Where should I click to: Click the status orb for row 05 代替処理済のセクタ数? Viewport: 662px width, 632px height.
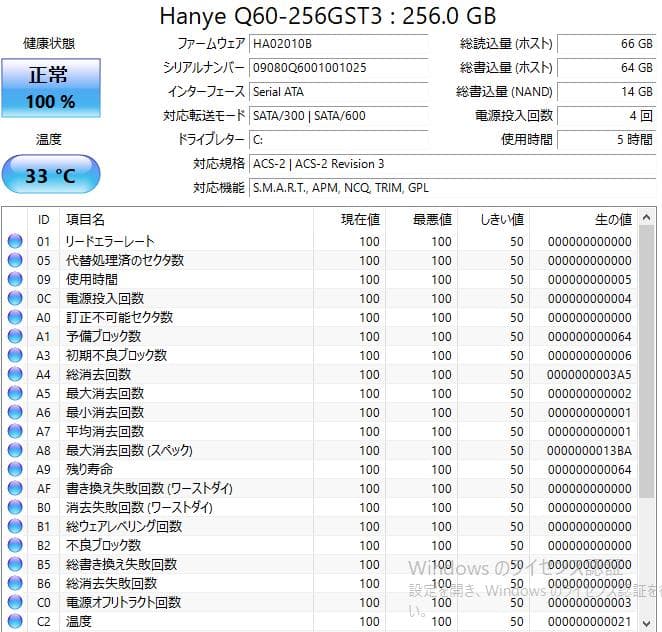(15, 260)
